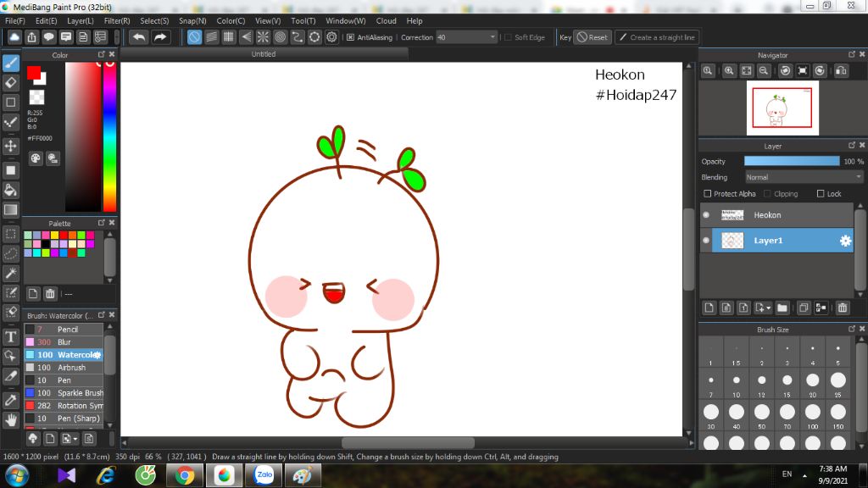Click the cloud save icon in toolbar
This screenshot has height=488, width=868.
click(x=14, y=37)
